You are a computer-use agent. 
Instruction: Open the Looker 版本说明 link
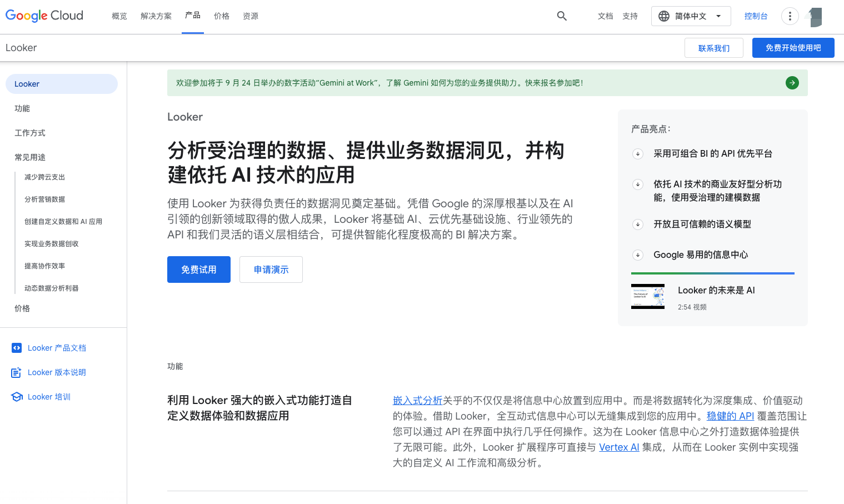point(57,372)
